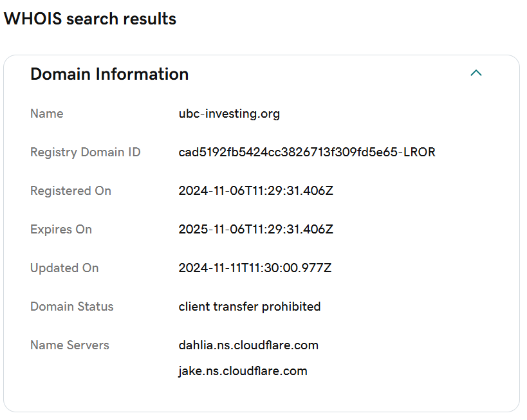The height and width of the screenshot is (420, 527).
Task: Click the Name Servers label
Action: click(69, 345)
